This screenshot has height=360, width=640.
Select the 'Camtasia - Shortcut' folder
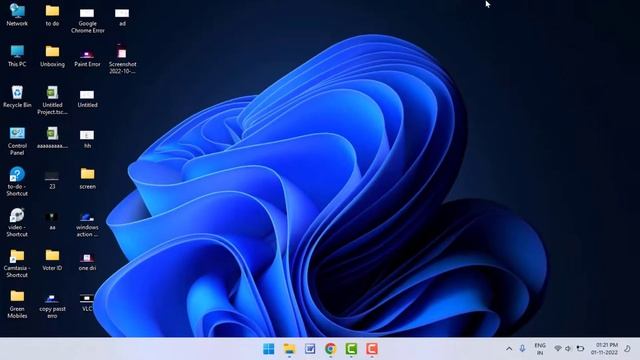pyautogui.click(x=17, y=263)
